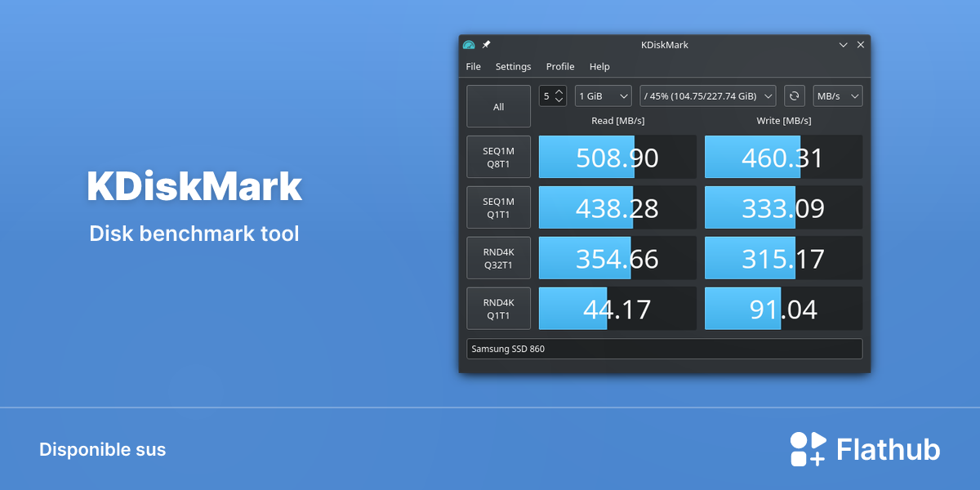Click the Disponible sus text

click(103, 450)
